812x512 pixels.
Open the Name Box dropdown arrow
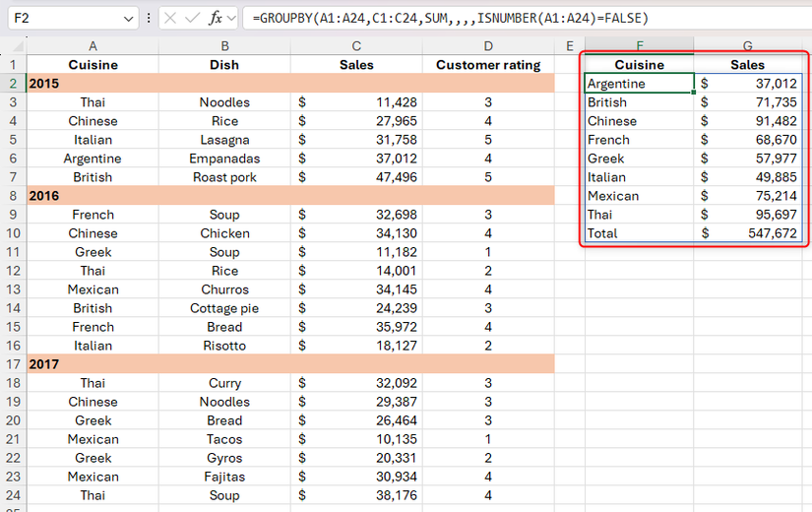tap(130, 19)
